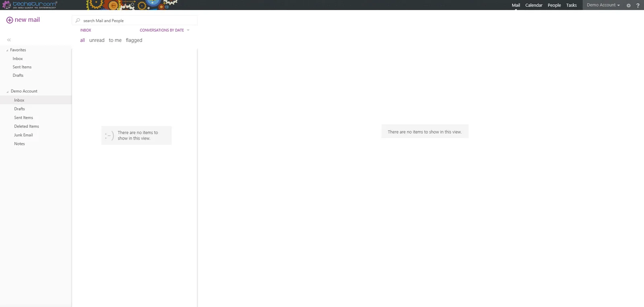Image resolution: width=644 pixels, height=307 pixels.
Task: Open settings gear icon in top bar
Action: click(628, 5)
